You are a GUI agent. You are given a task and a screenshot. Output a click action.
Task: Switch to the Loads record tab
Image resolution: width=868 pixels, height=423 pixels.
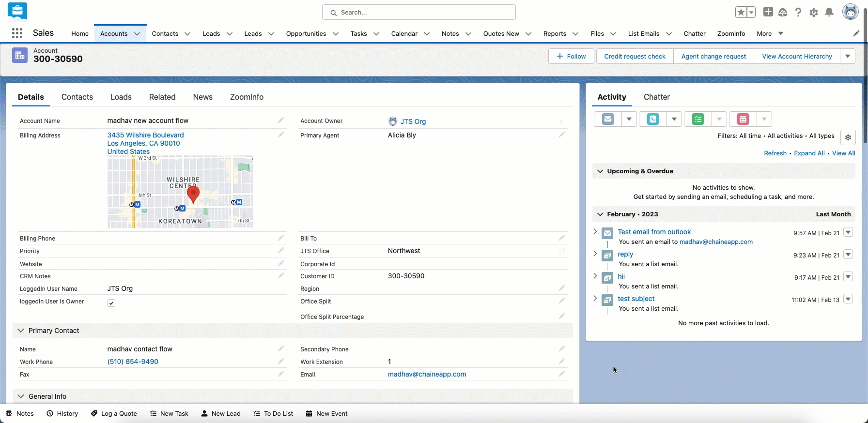tap(121, 97)
